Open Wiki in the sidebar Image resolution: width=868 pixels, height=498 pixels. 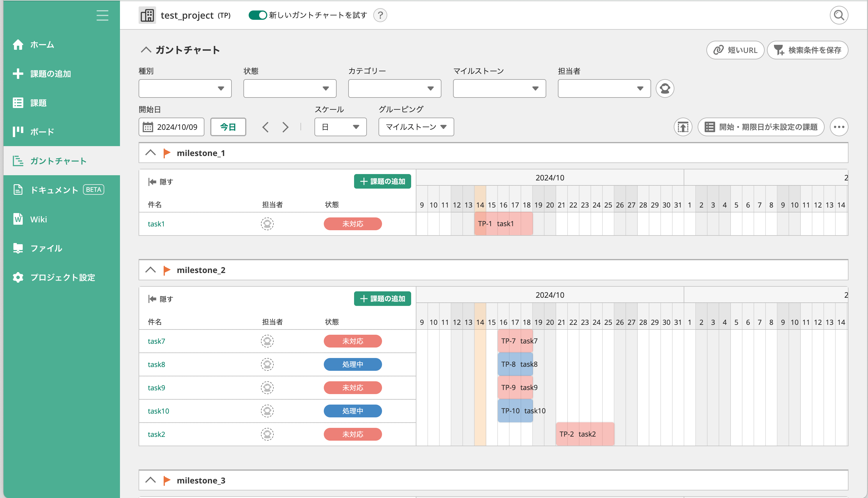38,219
